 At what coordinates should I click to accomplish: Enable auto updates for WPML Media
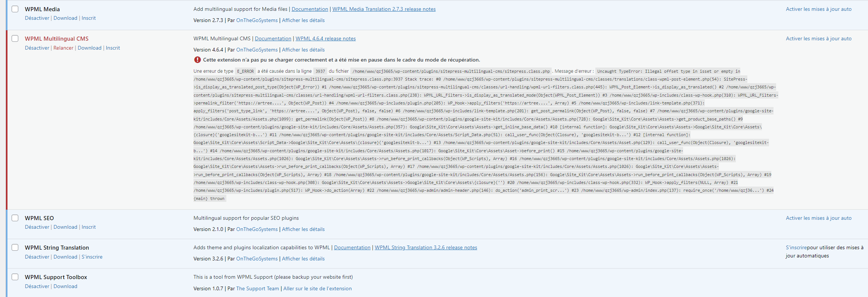(819, 9)
